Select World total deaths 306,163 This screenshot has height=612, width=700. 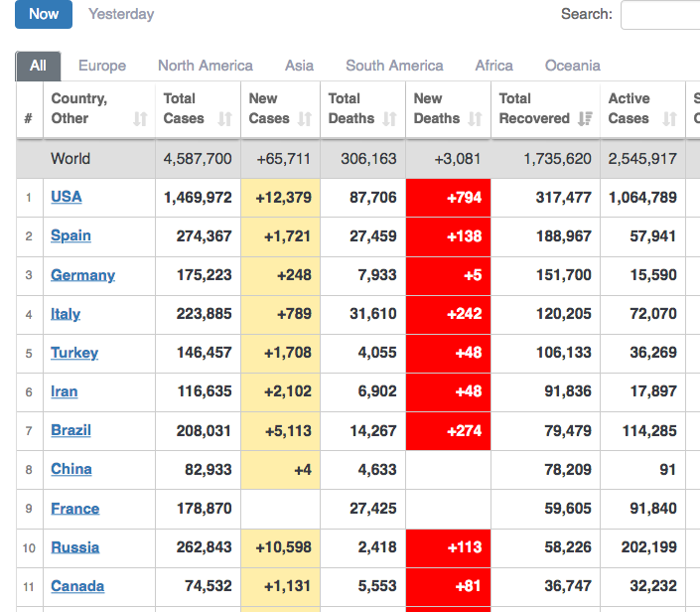point(368,159)
